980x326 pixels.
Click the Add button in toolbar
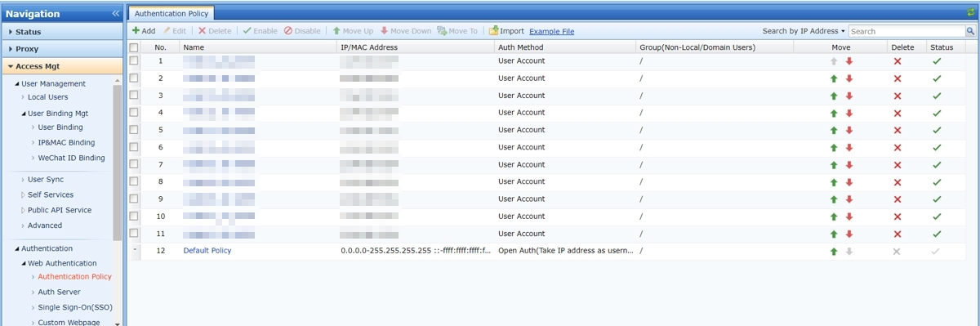pyautogui.click(x=144, y=31)
